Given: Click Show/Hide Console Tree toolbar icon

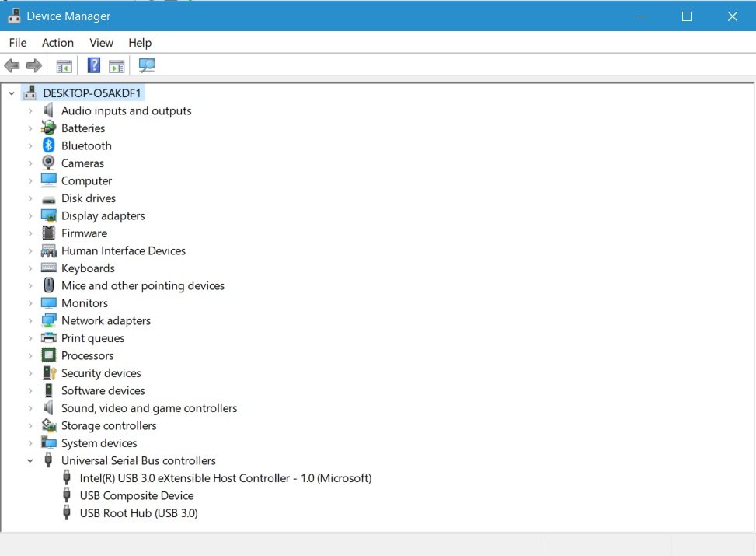Looking at the screenshot, I should tap(64, 65).
